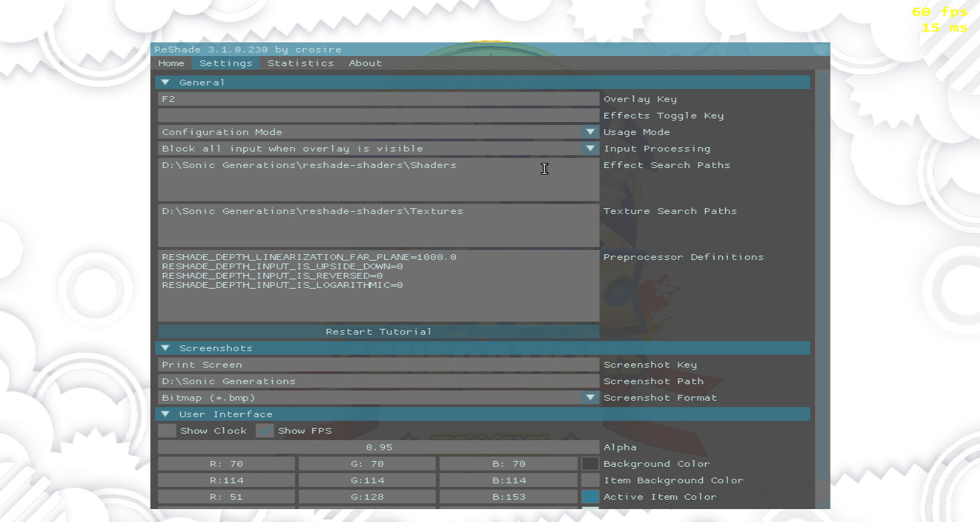980x522 pixels.
Task: Click the Active Item Color swatch
Action: [x=590, y=497]
